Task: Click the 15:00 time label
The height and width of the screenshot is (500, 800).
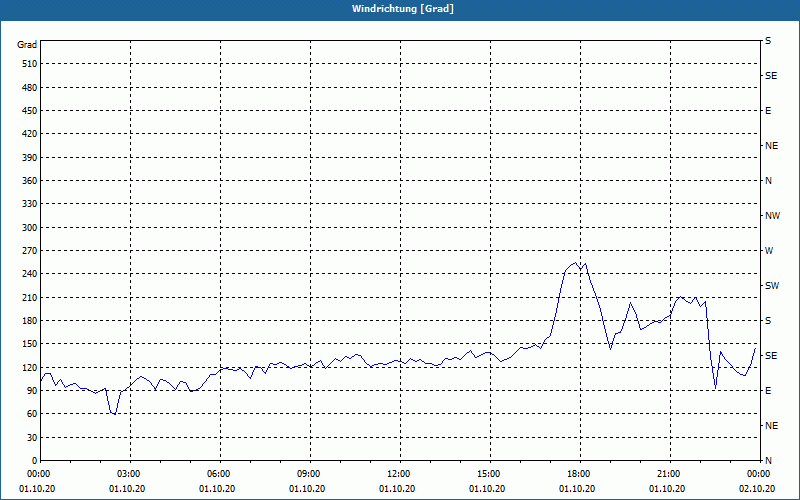Action: click(x=490, y=473)
